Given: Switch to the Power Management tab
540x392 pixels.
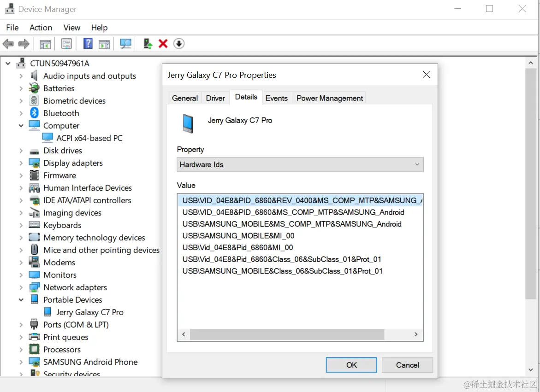Looking at the screenshot, I should (330, 98).
